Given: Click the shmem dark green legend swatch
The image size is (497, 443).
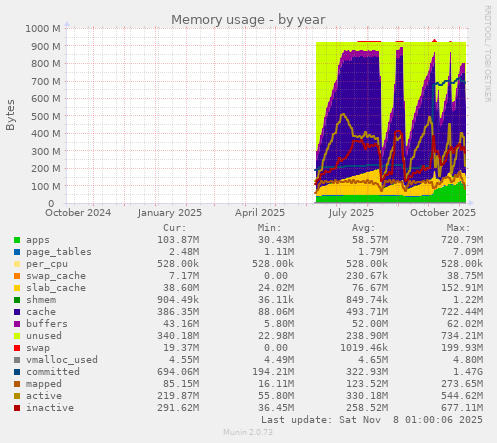Looking at the screenshot, I should click(17, 300).
